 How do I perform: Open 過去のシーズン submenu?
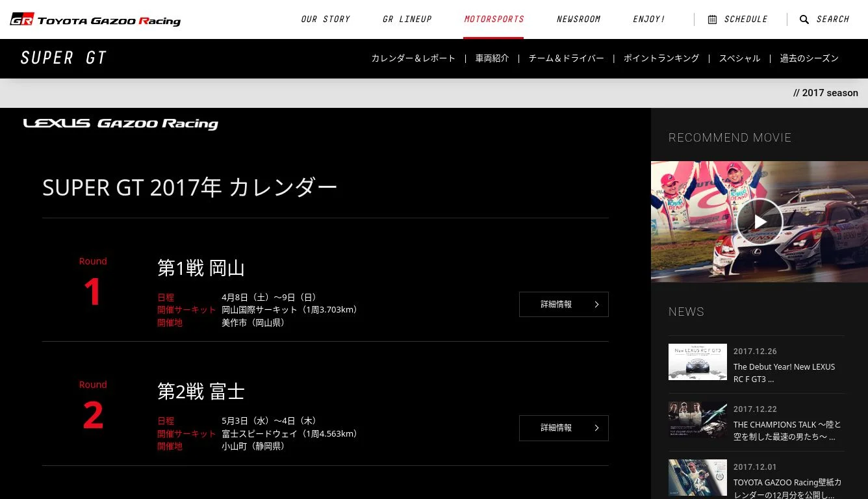[810, 58]
